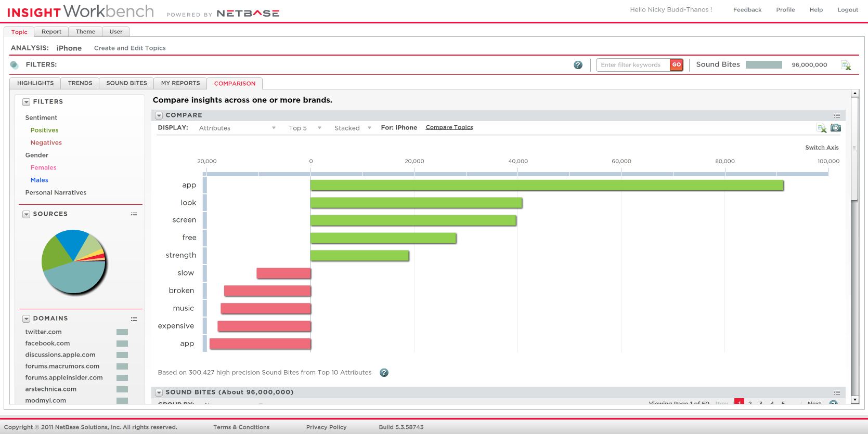
Task: Open the Stacked layout dropdown
Action: coord(353,128)
